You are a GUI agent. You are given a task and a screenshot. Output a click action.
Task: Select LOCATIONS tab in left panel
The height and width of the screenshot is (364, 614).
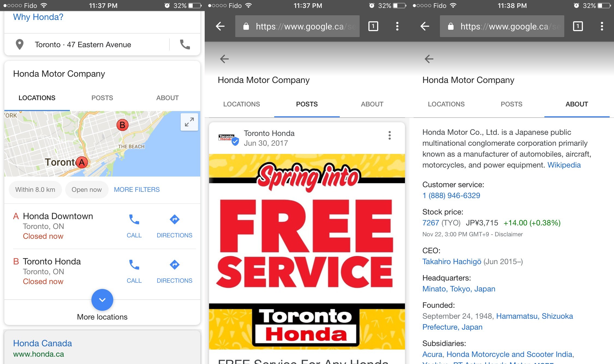pyautogui.click(x=37, y=98)
